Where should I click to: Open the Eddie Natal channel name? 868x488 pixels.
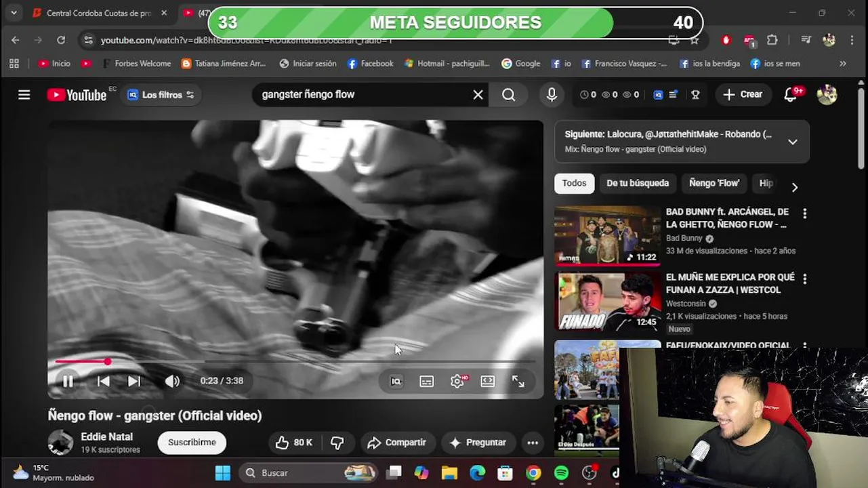[x=107, y=437]
